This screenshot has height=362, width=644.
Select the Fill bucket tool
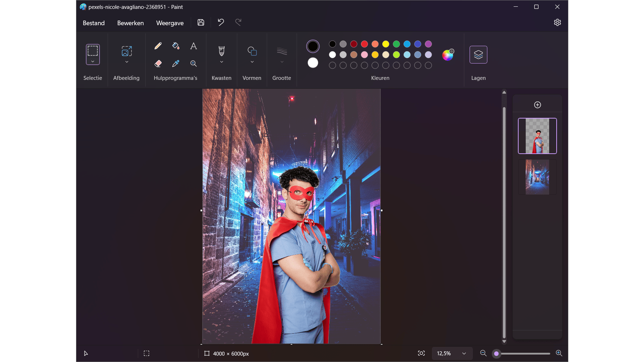point(176,46)
